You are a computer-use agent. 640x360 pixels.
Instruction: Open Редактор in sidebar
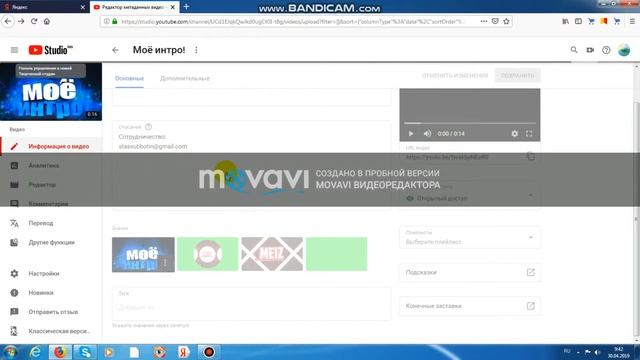pos(51,184)
